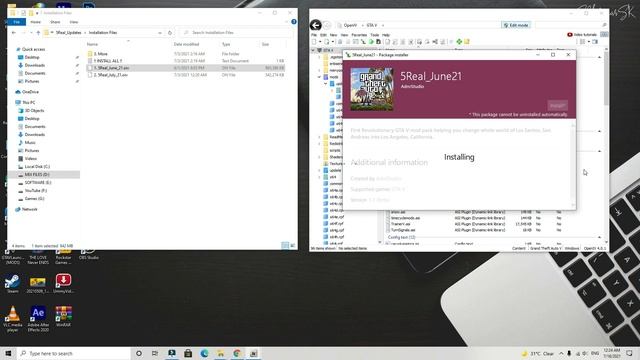The width and height of the screenshot is (640, 360).
Task: Open Home tab in File Explorer ribbon
Action: pyautogui.click(x=36, y=22)
